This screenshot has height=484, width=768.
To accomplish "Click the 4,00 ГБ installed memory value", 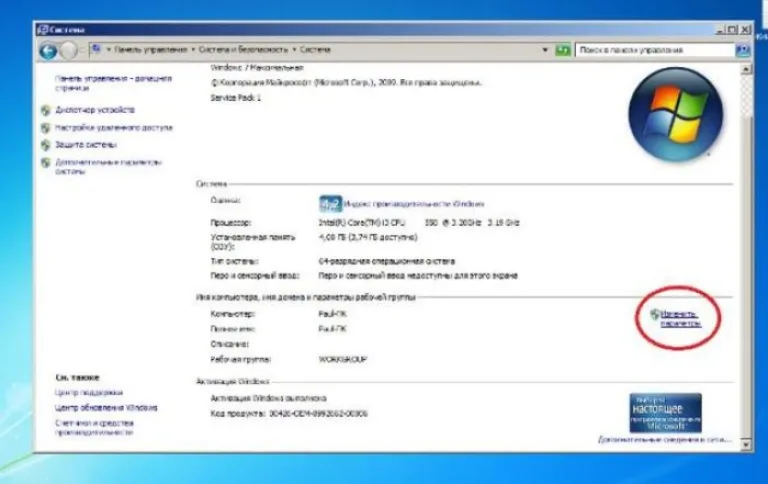I will [368, 238].
